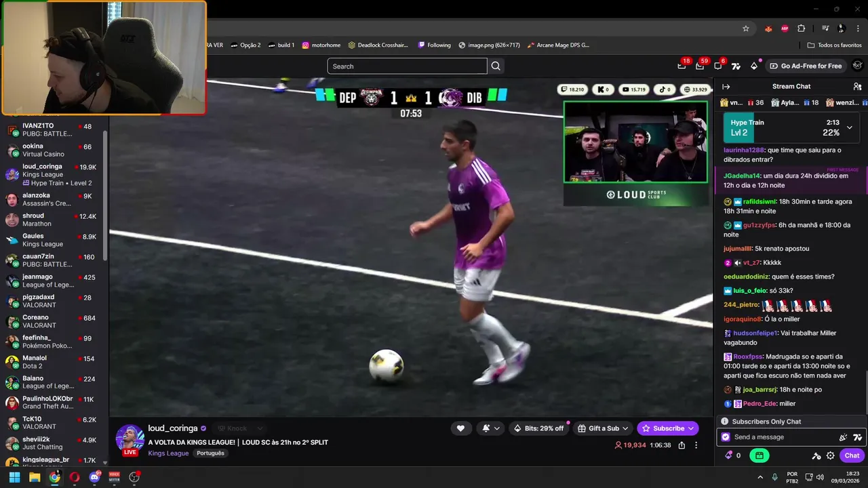
Task: Open Discord from taskbar
Action: [x=94, y=476]
